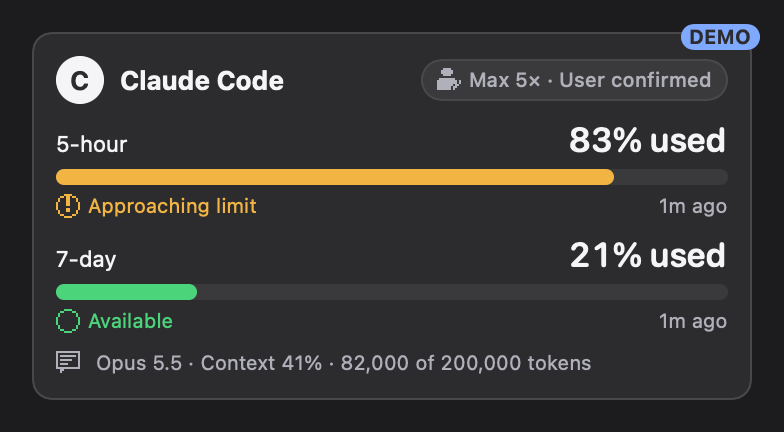Image resolution: width=784 pixels, height=432 pixels.
Task: Click the chat bubble icon before Opus 5.5
Action: point(68,362)
